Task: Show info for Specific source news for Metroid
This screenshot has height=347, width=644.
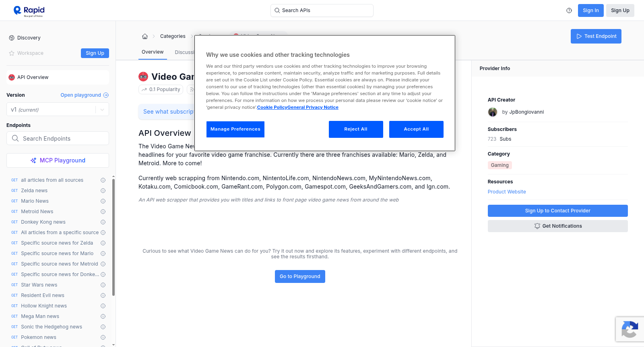Action: pyautogui.click(x=103, y=264)
